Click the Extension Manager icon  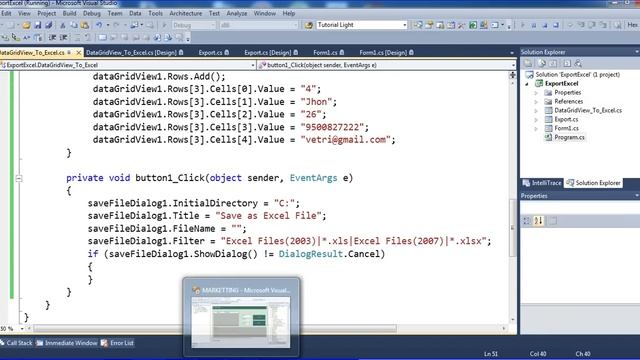(484, 25)
